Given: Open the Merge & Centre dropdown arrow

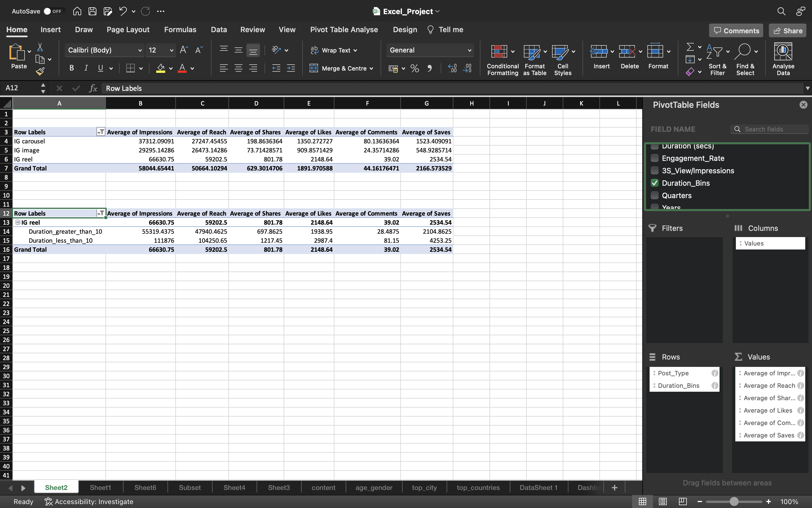Looking at the screenshot, I should click(371, 69).
